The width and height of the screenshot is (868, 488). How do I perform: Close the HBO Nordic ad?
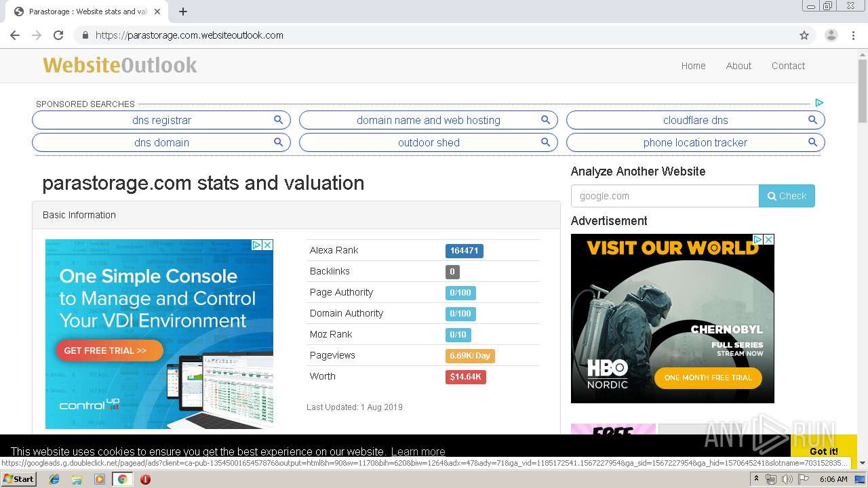769,239
